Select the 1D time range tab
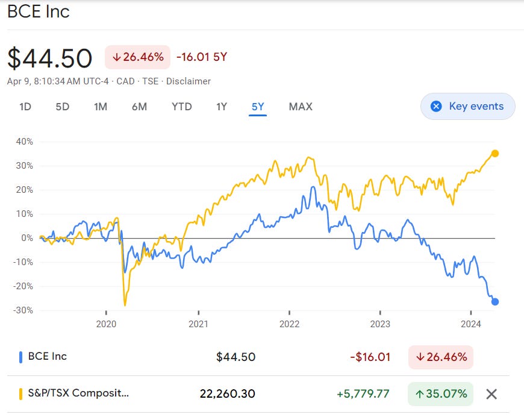Viewport: 524px width, 420px height. pos(25,107)
